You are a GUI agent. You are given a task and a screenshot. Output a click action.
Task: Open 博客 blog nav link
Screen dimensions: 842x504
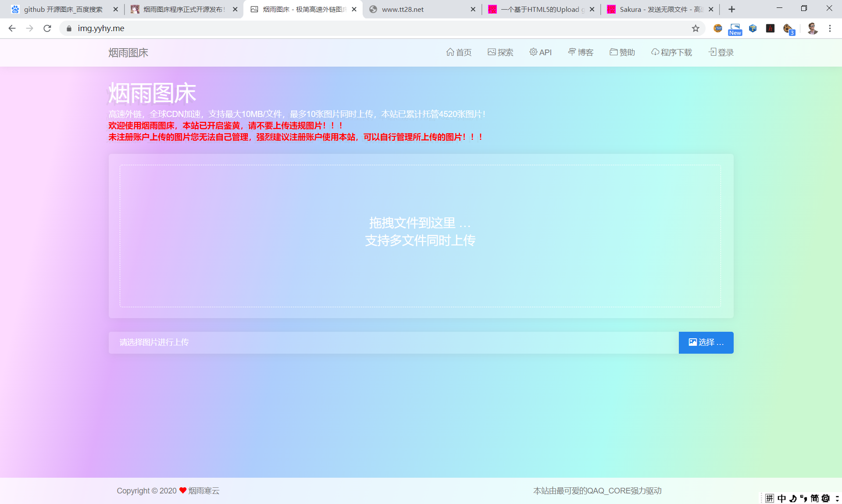(x=581, y=53)
